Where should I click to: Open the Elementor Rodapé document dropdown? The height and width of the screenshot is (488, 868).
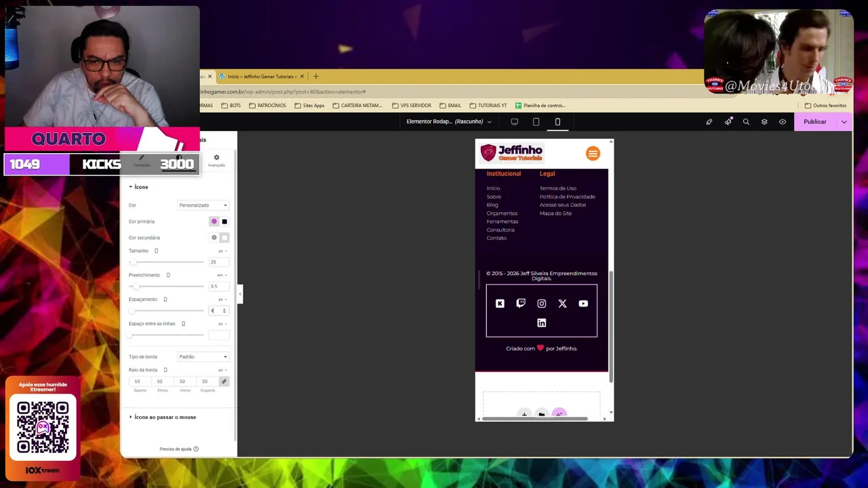449,122
